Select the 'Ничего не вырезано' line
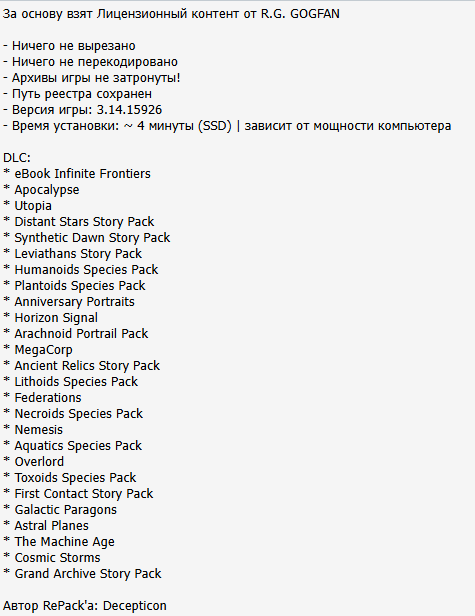The height and width of the screenshot is (616, 475). click(x=69, y=46)
